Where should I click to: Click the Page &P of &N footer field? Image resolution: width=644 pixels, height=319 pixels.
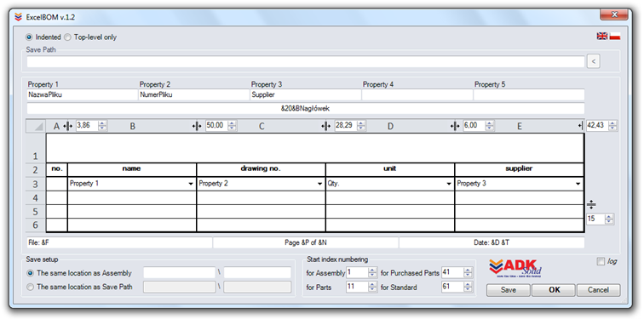(x=306, y=242)
